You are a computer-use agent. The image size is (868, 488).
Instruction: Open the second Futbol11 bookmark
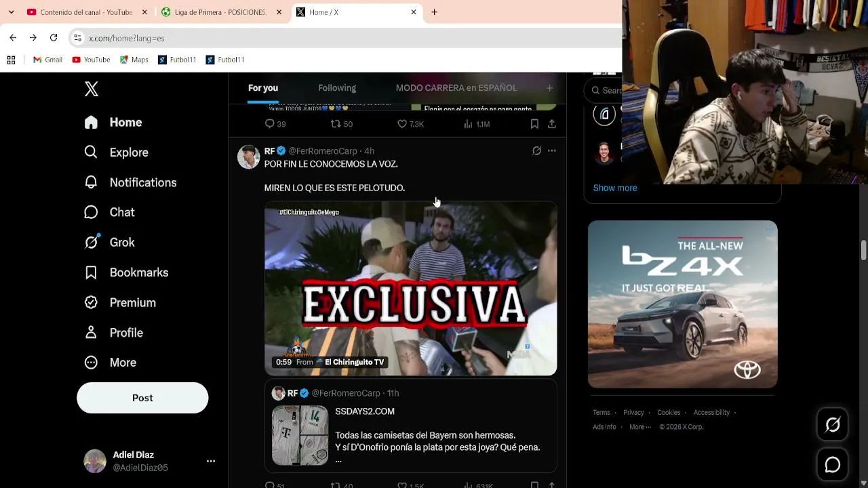click(225, 60)
